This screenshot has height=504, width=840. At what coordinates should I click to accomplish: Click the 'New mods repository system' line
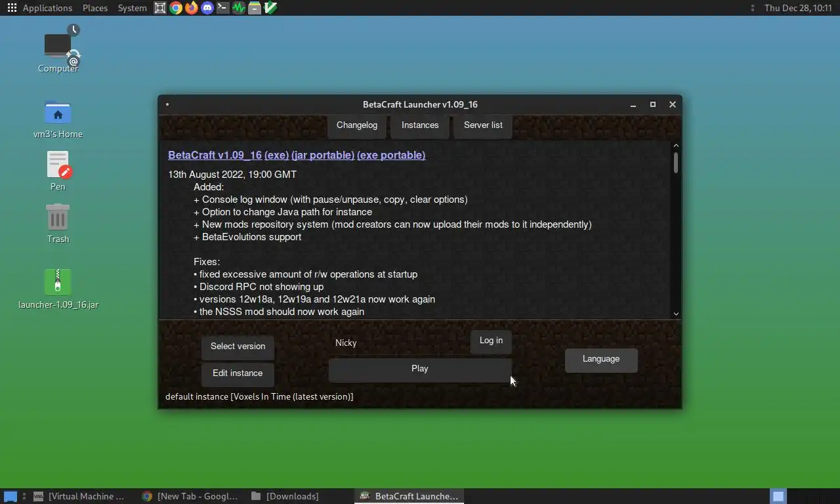pyautogui.click(x=392, y=224)
